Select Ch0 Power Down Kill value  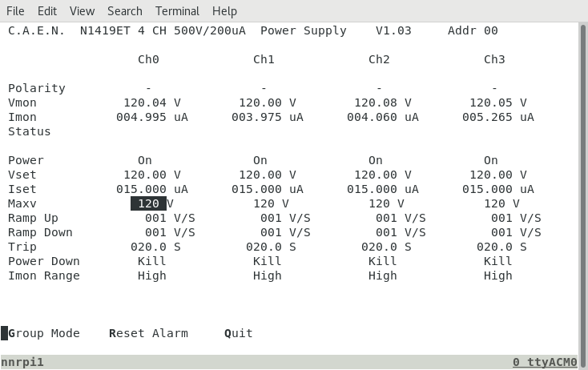[x=152, y=261]
